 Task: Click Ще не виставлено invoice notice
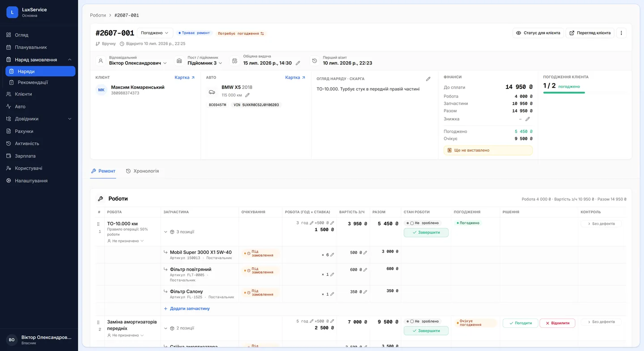[x=488, y=150]
